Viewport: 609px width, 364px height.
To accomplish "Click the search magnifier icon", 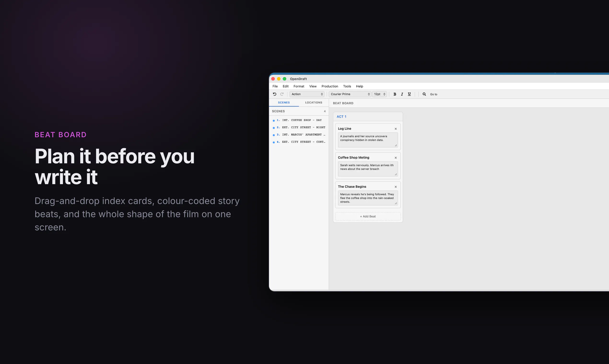I will coord(424,94).
